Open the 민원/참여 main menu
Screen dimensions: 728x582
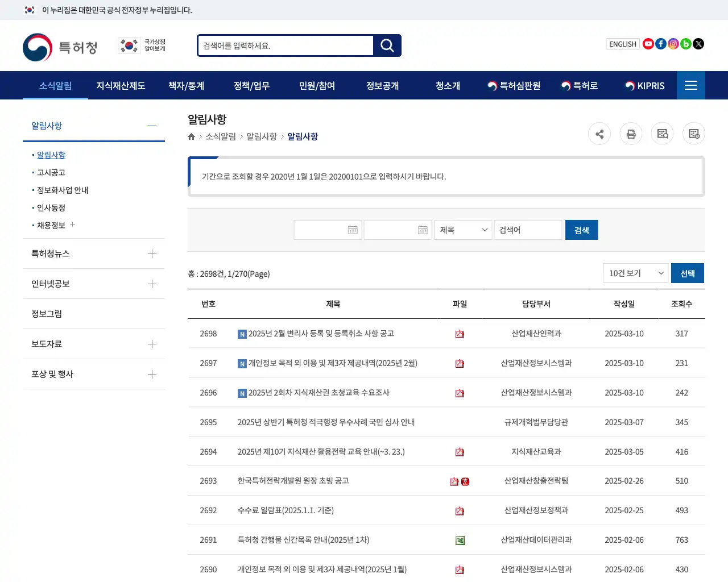317,85
